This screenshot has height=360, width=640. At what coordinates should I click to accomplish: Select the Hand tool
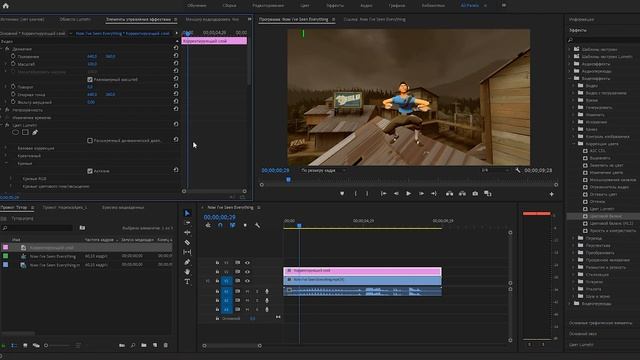(187, 272)
